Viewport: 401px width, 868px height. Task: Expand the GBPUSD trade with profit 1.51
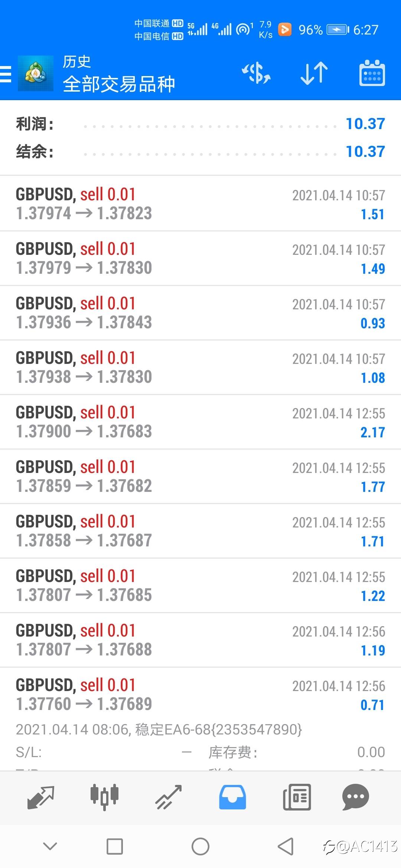pyautogui.click(x=200, y=204)
